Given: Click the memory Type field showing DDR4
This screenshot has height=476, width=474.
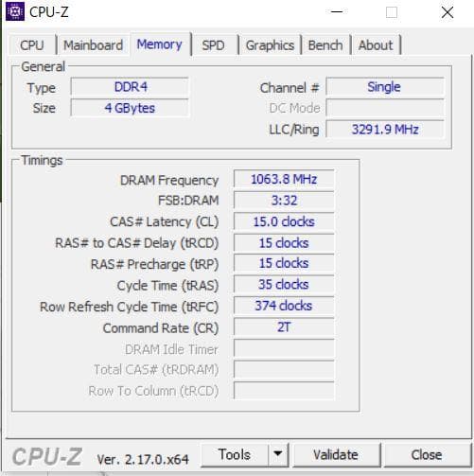Looking at the screenshot, I should [130, 87].
